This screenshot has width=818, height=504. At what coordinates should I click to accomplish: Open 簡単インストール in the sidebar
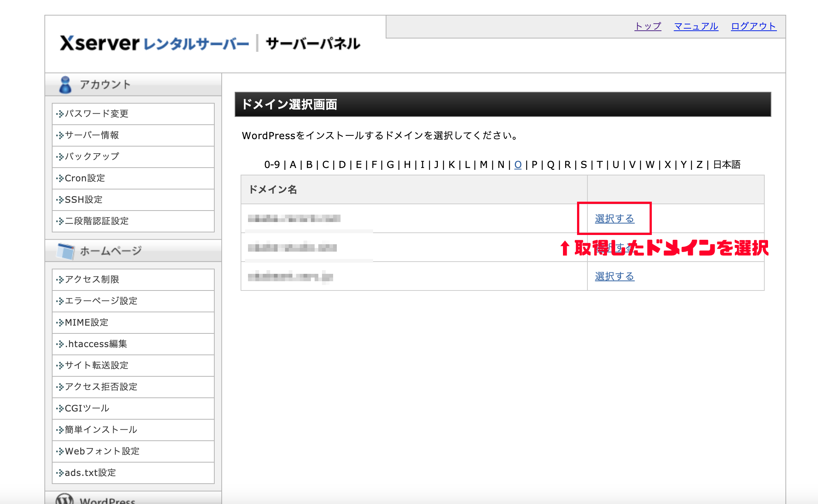[x=101, y=430]
